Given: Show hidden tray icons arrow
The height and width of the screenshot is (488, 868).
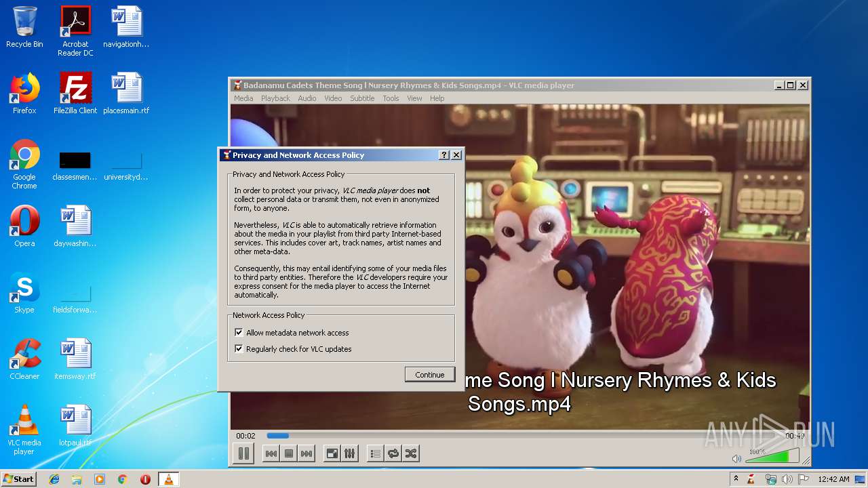Looking at the screenshot, I should click(x=736, y=479).
